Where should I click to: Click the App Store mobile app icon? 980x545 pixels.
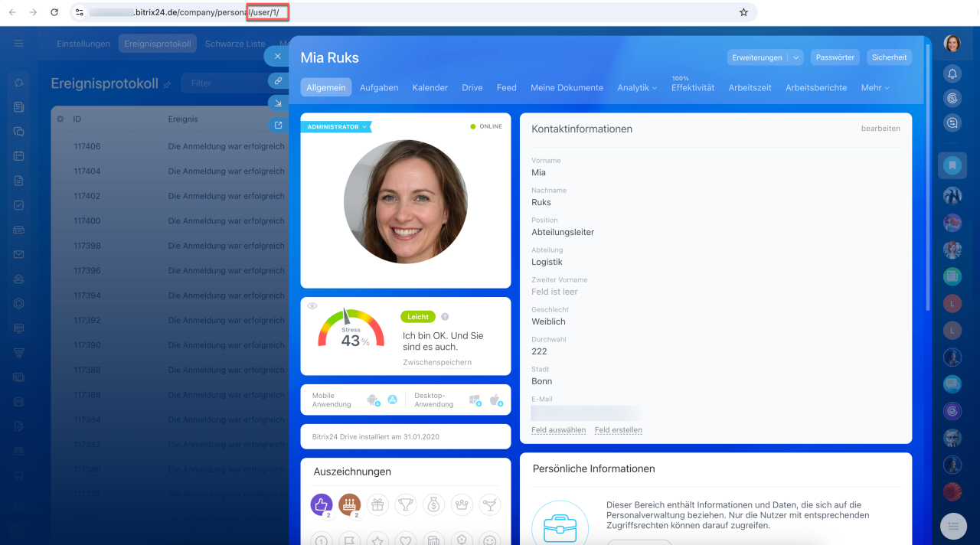click(x=393, y=400)
